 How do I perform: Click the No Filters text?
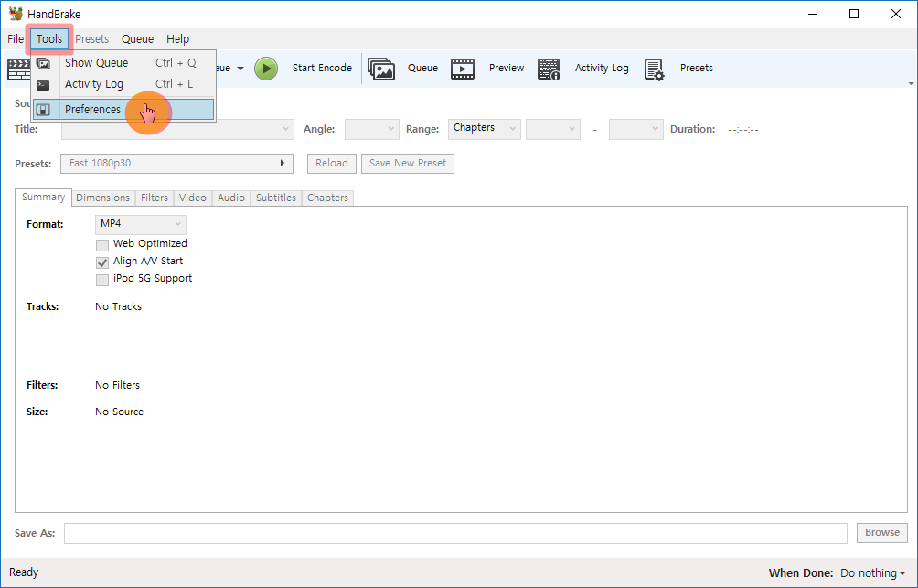coord(118,385)
